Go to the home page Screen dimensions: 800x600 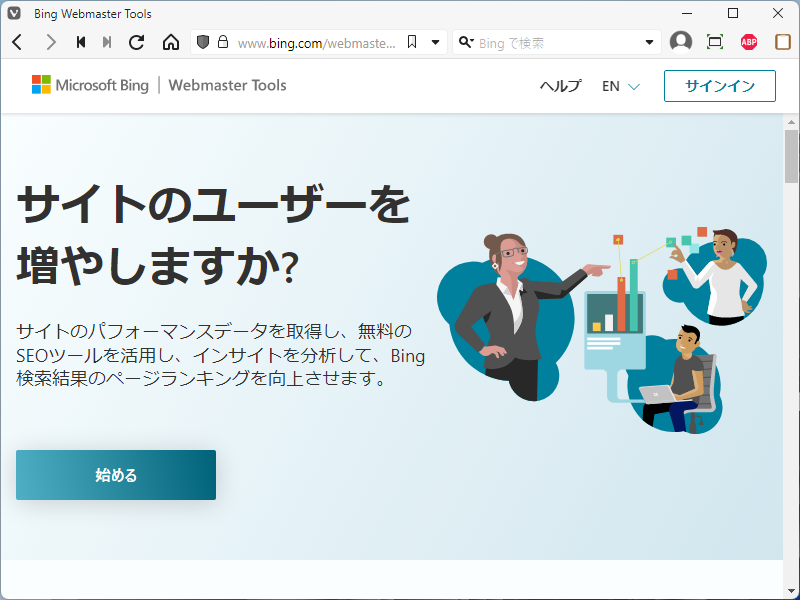[x=171, y=42]
